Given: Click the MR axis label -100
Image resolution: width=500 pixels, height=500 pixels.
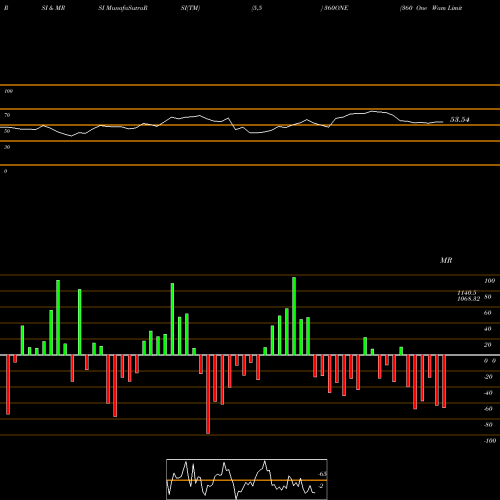Looking at the screenshot, I should tap(490, 441).
